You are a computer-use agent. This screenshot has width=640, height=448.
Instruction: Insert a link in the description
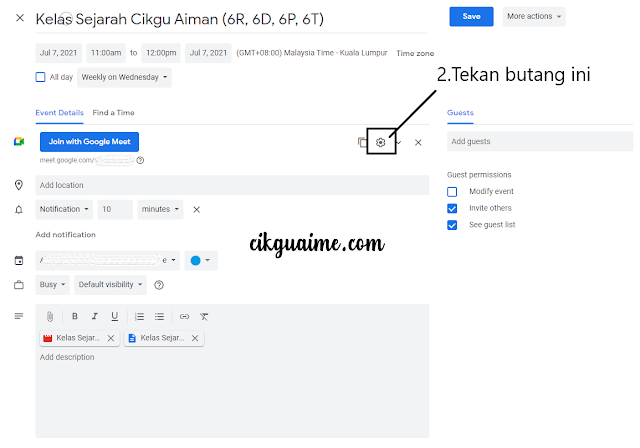pyautogui.click(x=184, y=316)
